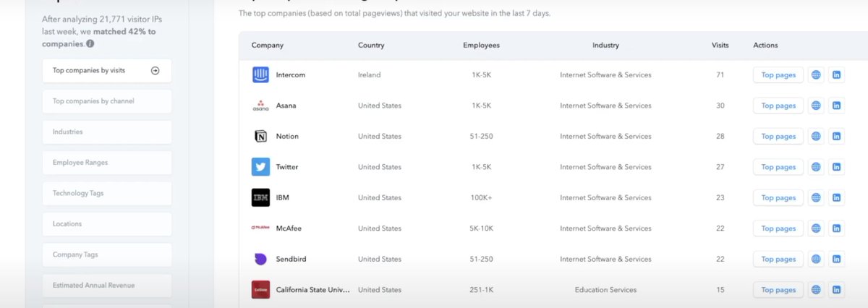The height and width of the screenshot is (308, 868).
Task: Click the 251-1K employees value
Action: 481,290
